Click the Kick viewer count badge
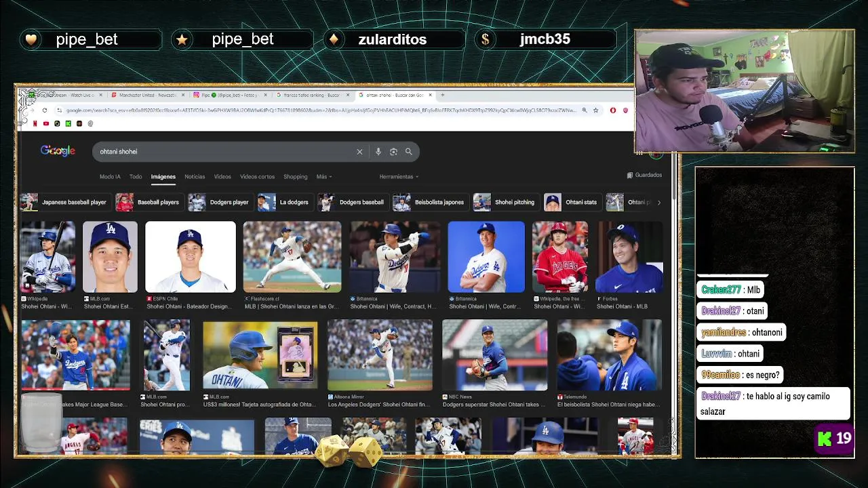868x488 pixels. [834, 439]
